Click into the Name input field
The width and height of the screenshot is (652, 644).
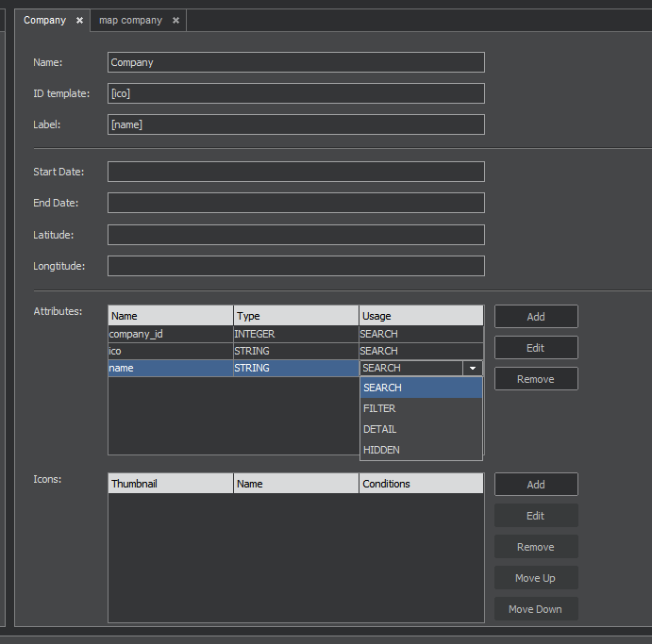295,62
